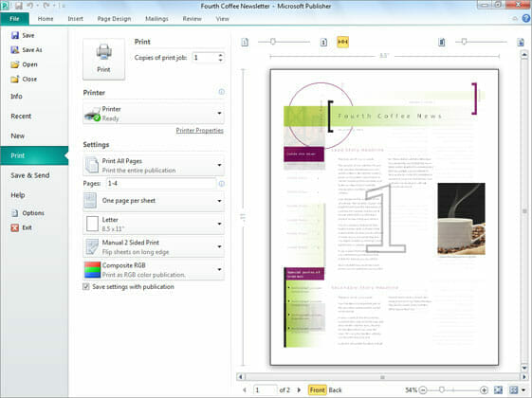The image size is (532, 398).
Task: Click the Printer Properties link
Action: pyautogui.click(x=199, y=130)
